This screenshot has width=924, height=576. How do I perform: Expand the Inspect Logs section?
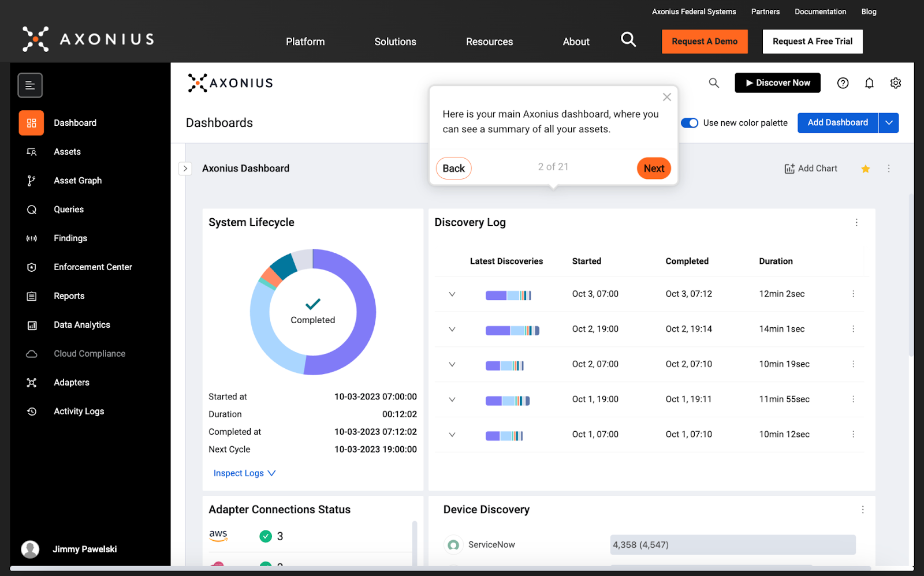point(245,473)
